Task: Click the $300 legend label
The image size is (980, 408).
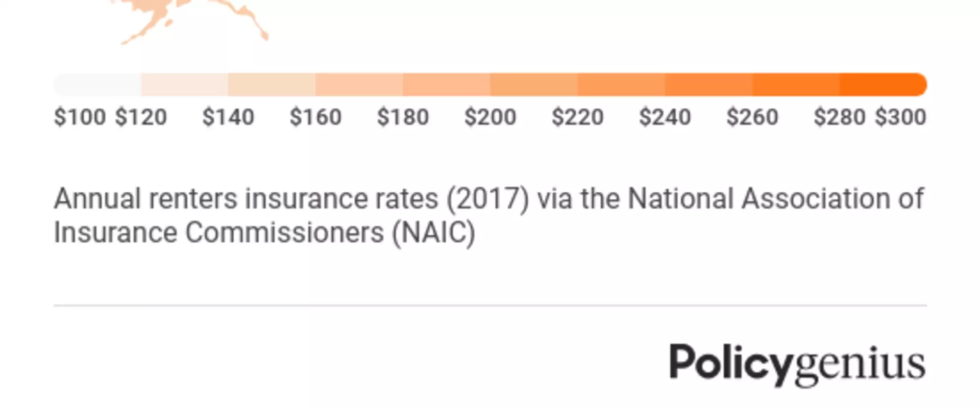Action: click(901, 117)
